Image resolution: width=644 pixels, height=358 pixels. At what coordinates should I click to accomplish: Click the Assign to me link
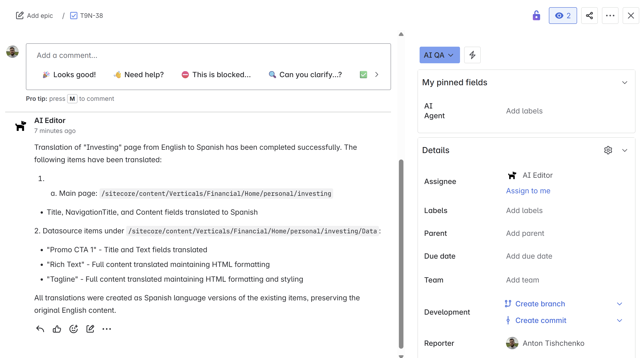[x=528, y=191]
